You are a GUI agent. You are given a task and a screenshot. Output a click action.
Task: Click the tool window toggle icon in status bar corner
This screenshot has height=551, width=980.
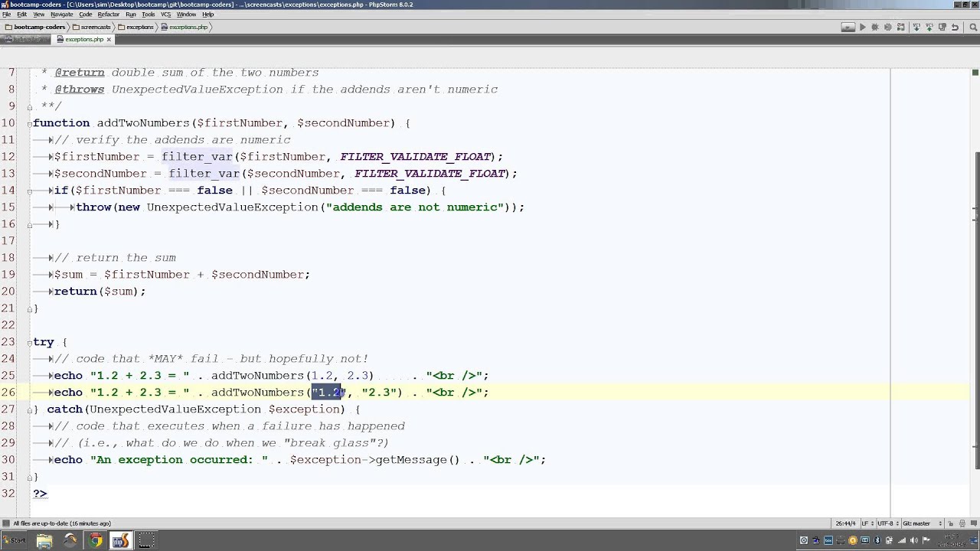tap(6, 523)
